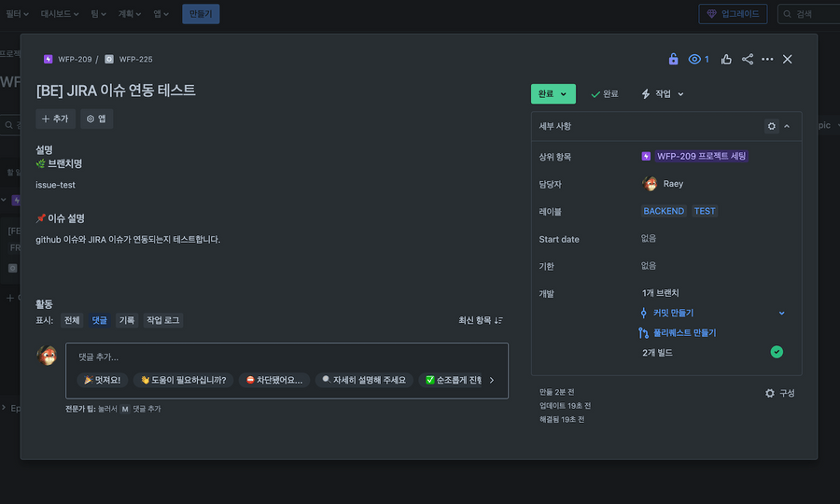Open the 완료 status dropdown
The height and width of the screenshot is (504, 840).
(x=553, y=93)
